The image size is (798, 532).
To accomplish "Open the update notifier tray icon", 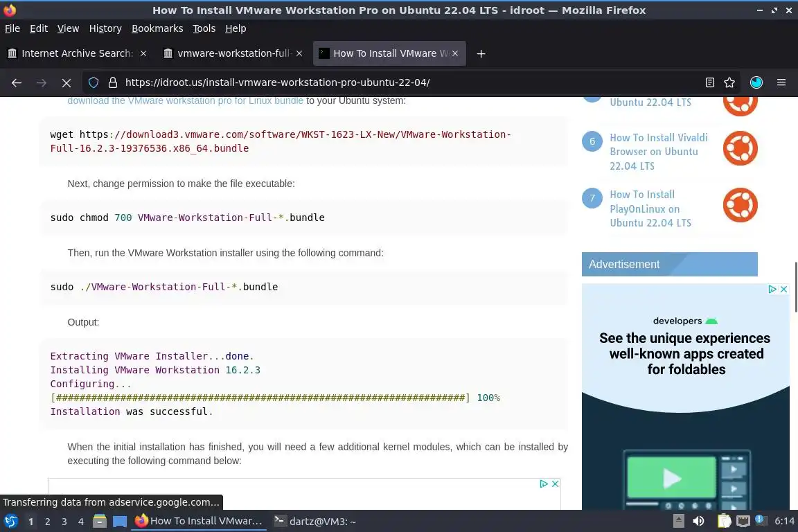I will click(x=760, y=520).
